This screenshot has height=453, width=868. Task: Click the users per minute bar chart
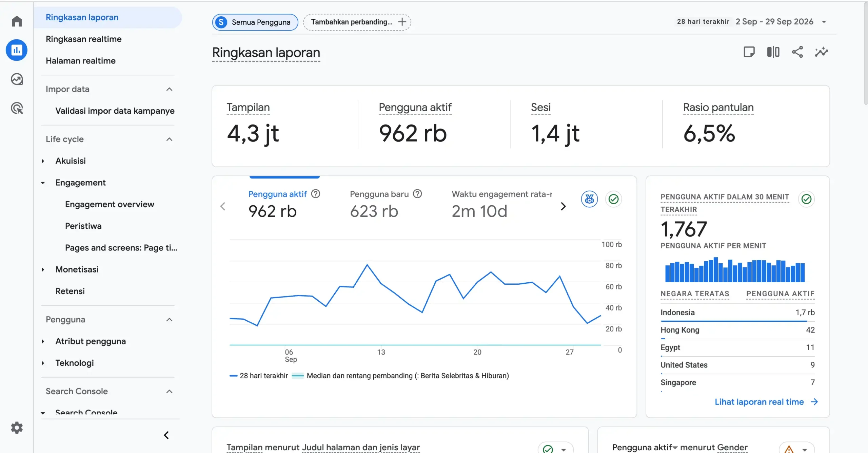coord(735,270)
